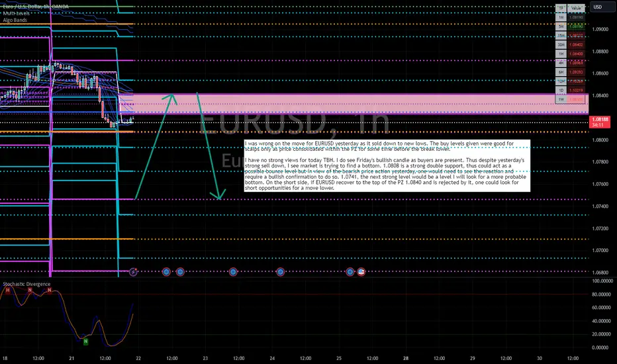
Task: Click the green N divergence marker
Action: pyautogui.click(x=86, y=341)
